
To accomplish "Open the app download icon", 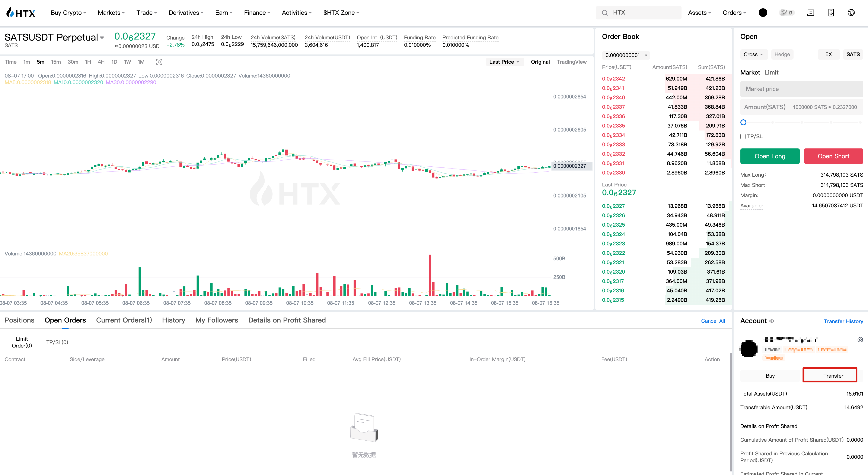I will (x=831, y=13).
